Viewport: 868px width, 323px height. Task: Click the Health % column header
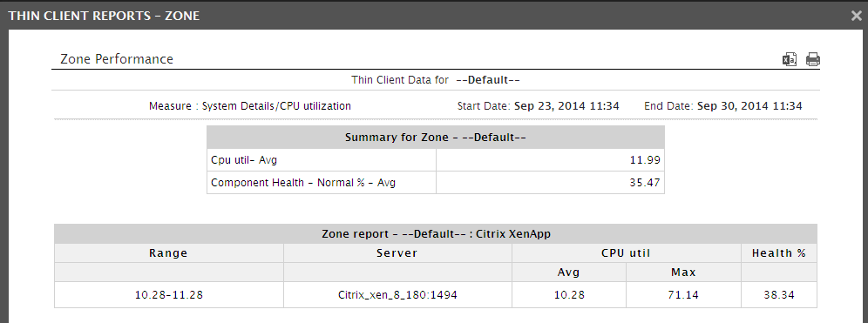(779, 253)
